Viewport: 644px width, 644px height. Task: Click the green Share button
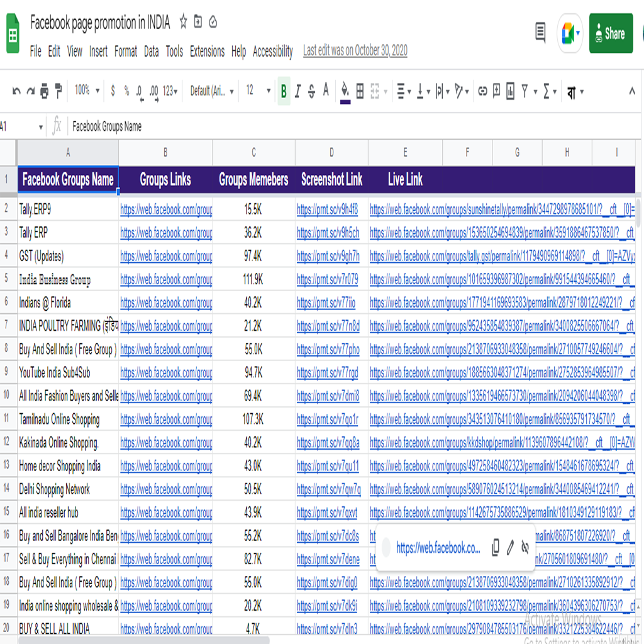(611, 33)
